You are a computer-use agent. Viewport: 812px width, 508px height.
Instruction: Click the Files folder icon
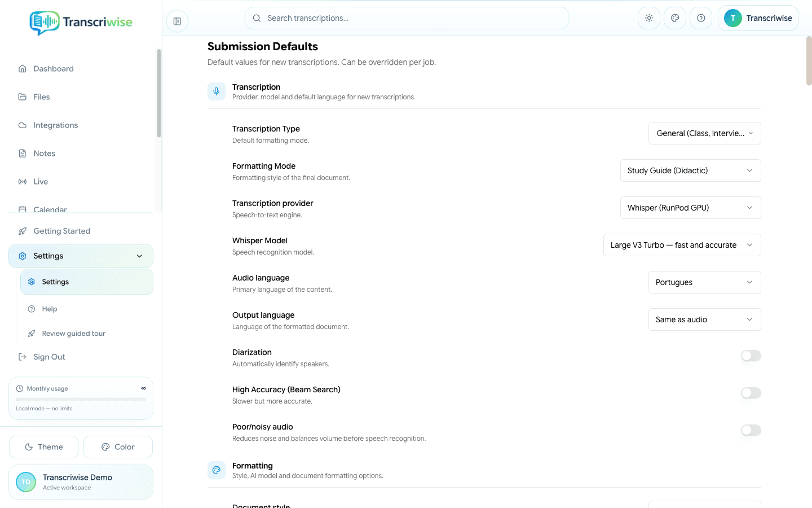tap(23, 97)
